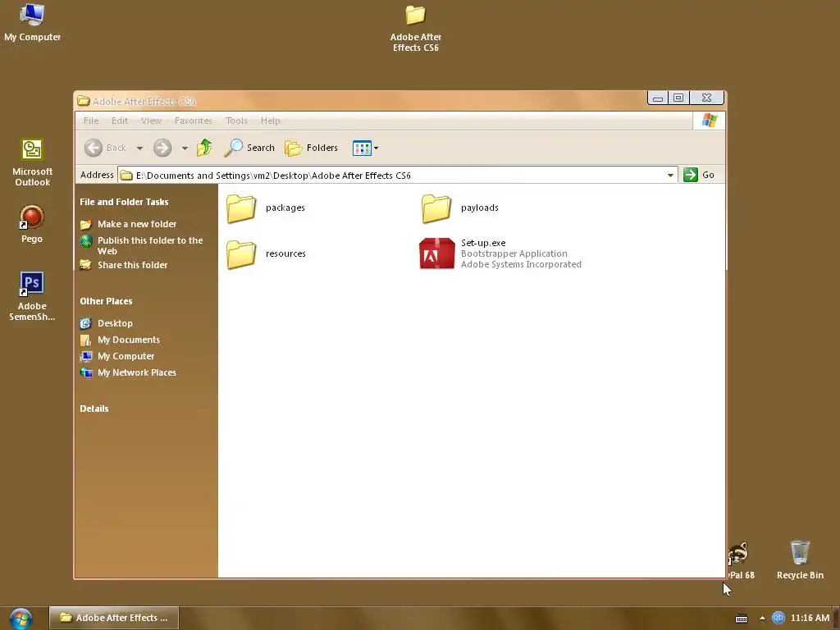
Task: Click the 11:16 AM clock
Action: coord(810,619)
